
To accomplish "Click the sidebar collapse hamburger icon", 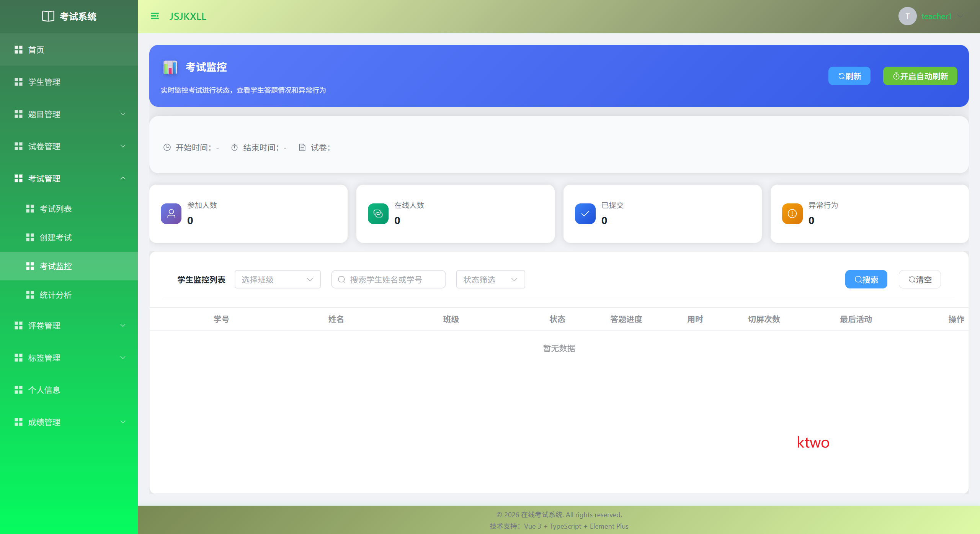I will [x=155, y=16].
